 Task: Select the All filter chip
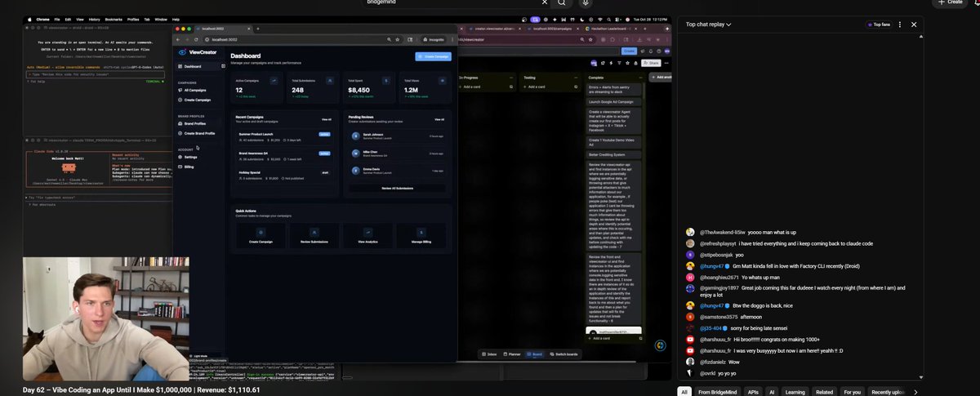tap(684, 392)
